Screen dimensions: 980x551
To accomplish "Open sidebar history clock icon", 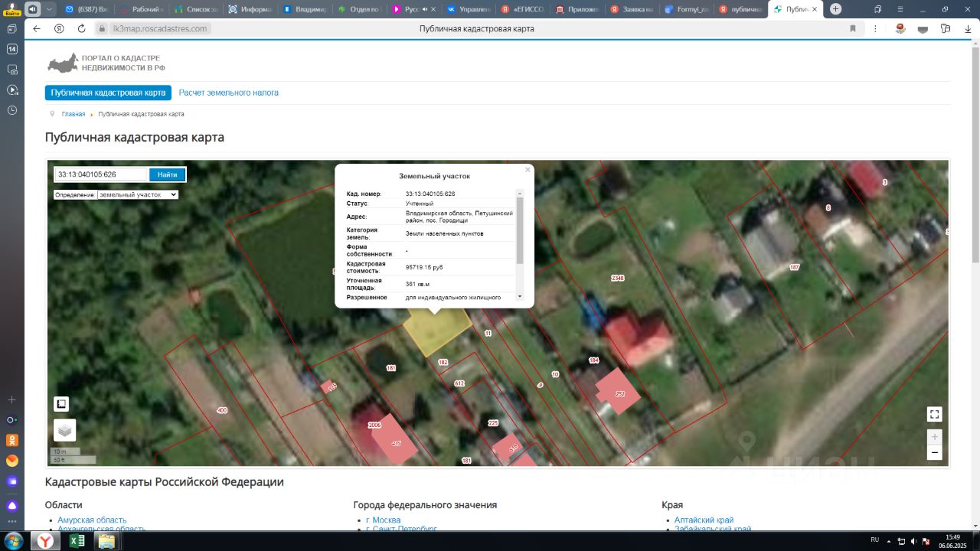I will coord(12,110).
